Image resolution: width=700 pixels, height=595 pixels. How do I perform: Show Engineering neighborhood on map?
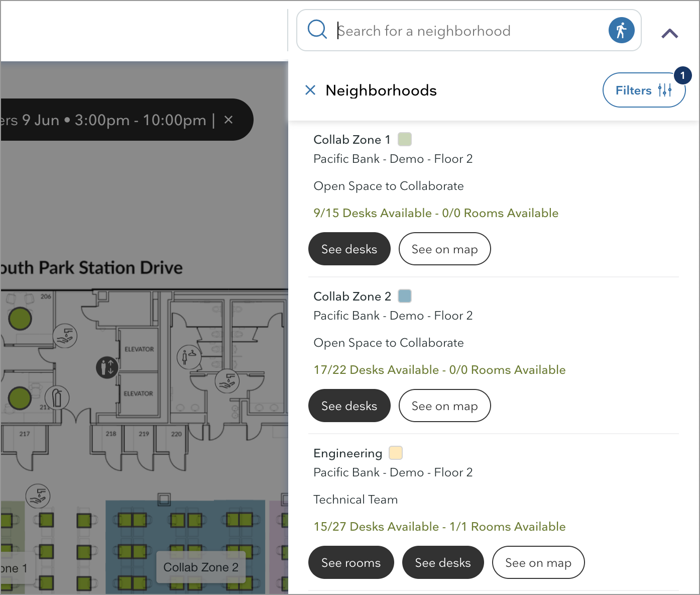[538, 562]
